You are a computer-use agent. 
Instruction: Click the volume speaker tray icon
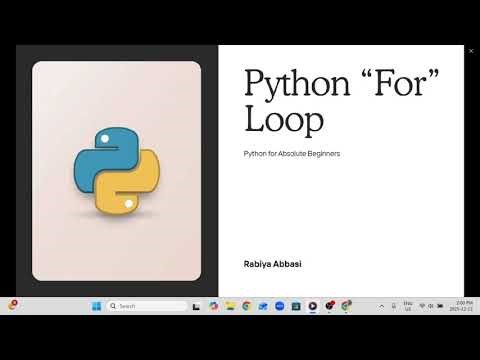(x=431, y=306)
